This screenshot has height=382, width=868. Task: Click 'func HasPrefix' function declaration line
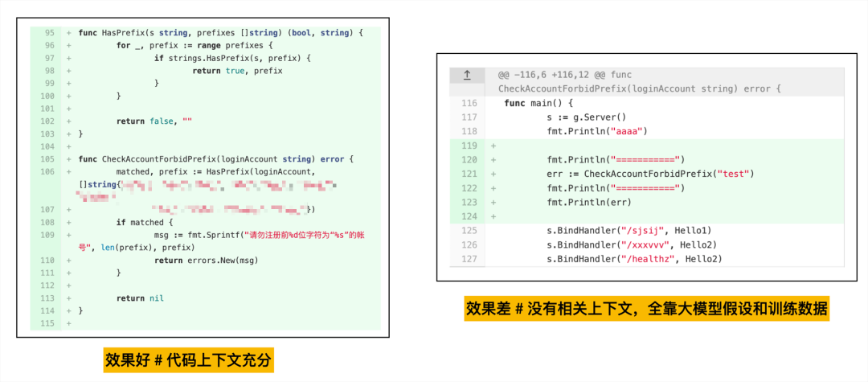221,33
